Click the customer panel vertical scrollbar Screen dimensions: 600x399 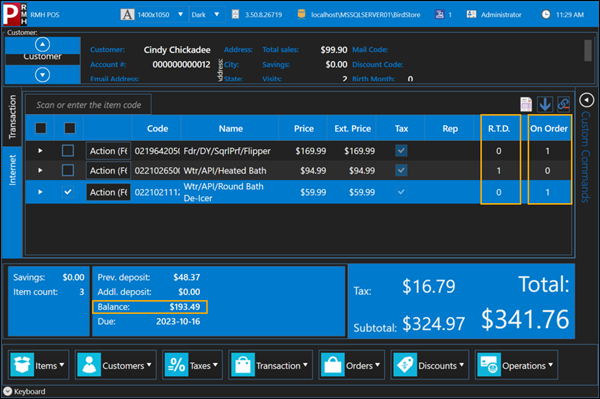click(588, 50)
